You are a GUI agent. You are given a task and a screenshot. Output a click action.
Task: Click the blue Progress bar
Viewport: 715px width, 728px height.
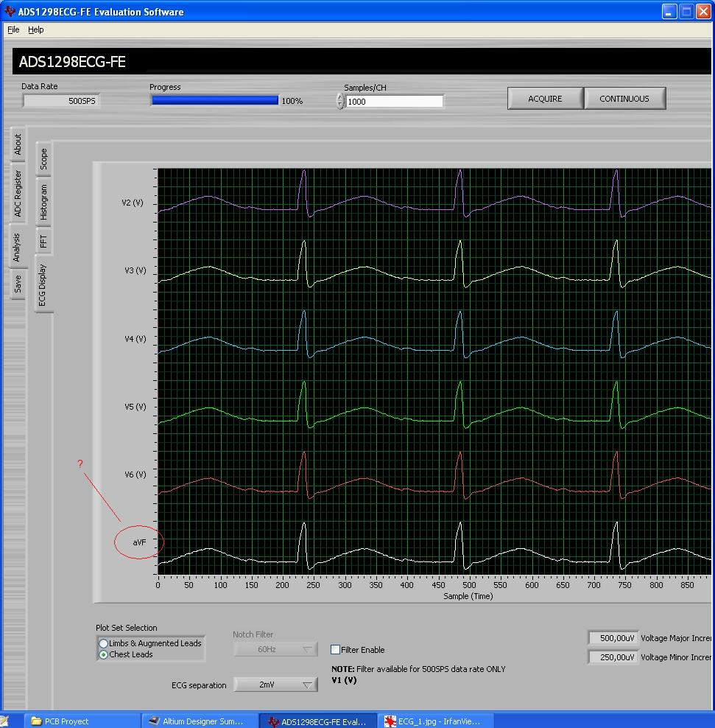(x=215, y=100)
